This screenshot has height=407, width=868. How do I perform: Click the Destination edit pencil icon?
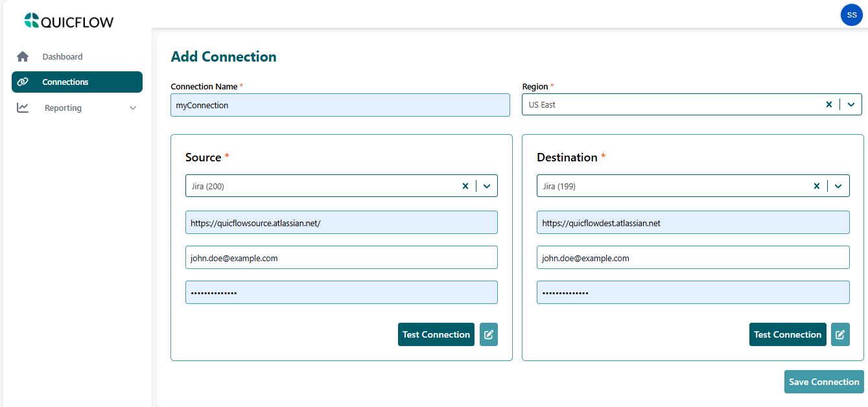[x=840, y=334]
